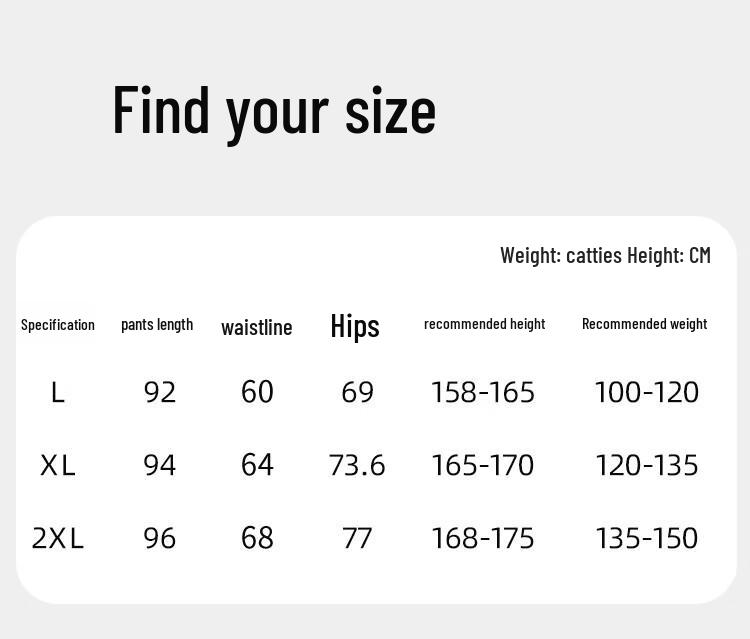Click the pants length column header
Image resolution: width=750 pixels, height=639 pixels.
point(157,324)
